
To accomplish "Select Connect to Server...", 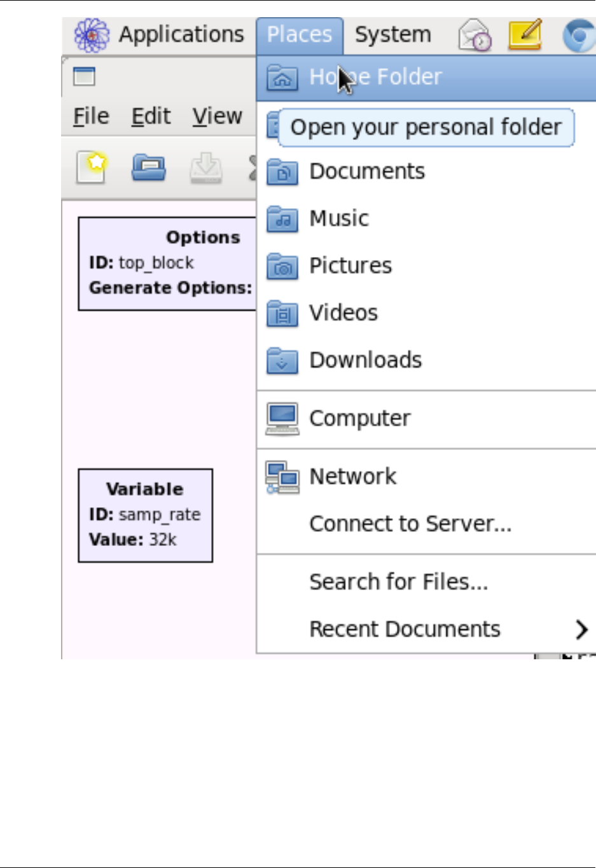I will click(426, 524).
